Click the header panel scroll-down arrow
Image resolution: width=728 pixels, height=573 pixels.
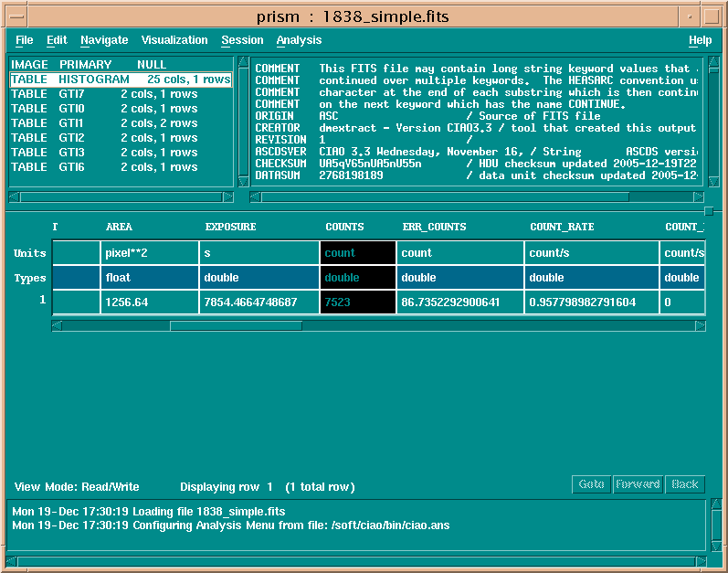point(714,181)
